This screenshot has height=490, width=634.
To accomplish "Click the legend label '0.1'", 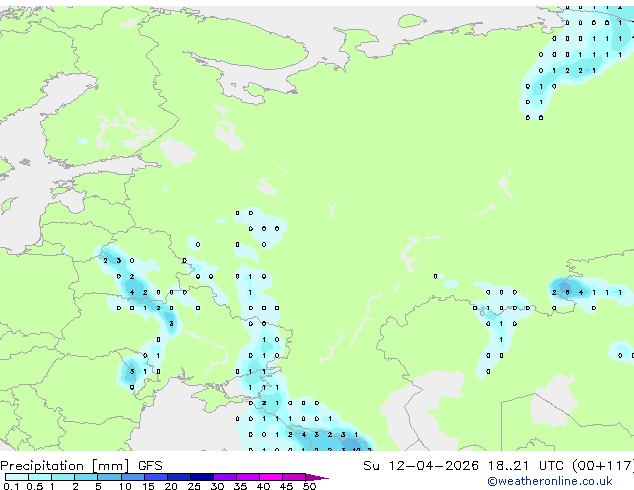I will (x=11, y=486).
